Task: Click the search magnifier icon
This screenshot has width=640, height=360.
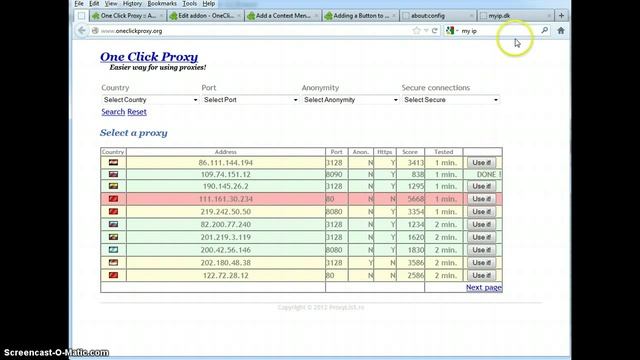Action: coord(544,30)
